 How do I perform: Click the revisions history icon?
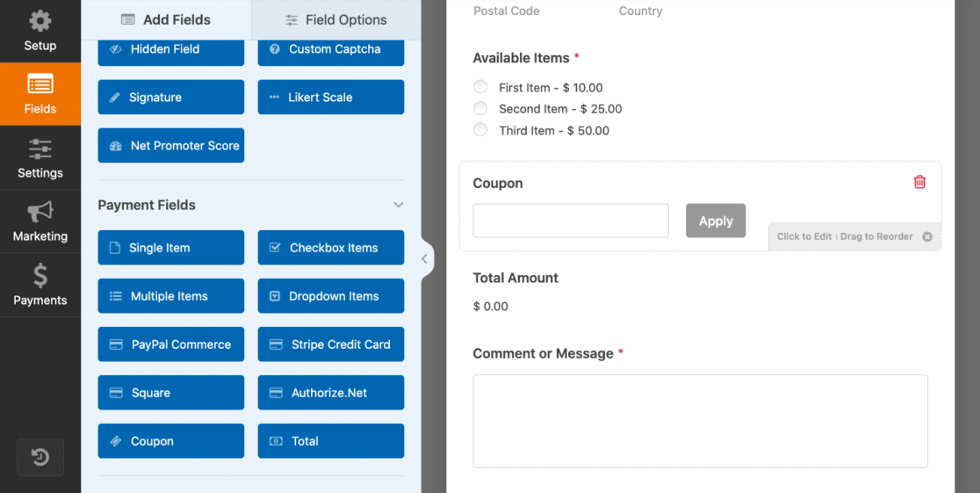pos(40,457)
